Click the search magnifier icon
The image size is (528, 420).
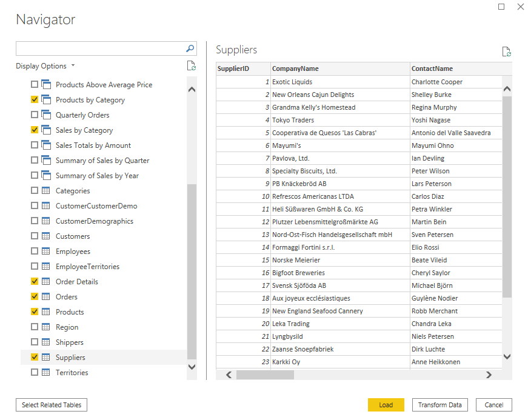click(190, 48)
